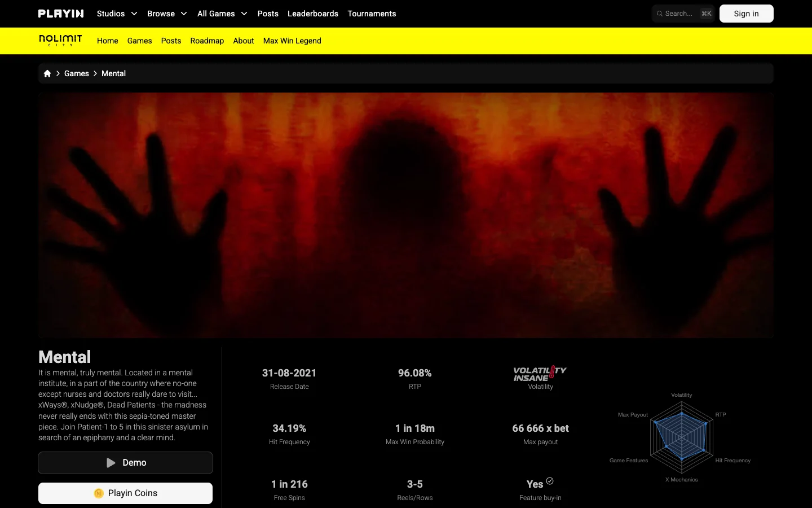This screenshot has width=812, height=508.
Task: Click the 34.19% hit frequency value
Action: coord(289,428)
